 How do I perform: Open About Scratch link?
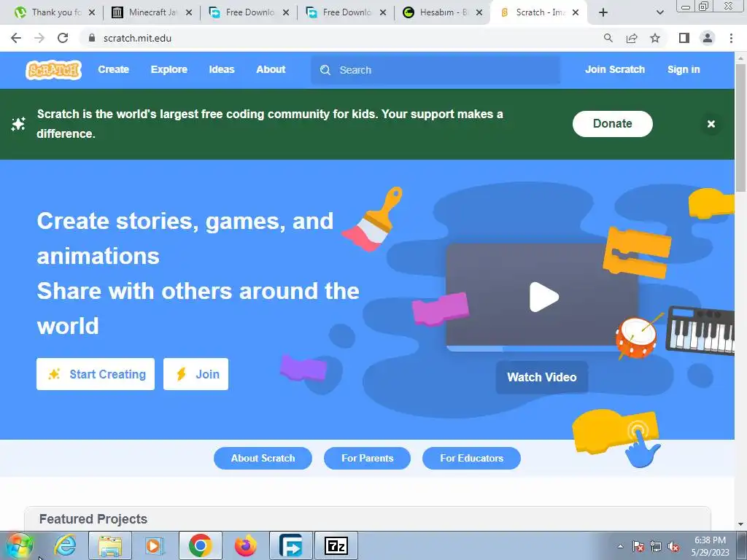[x=263, y=458]
